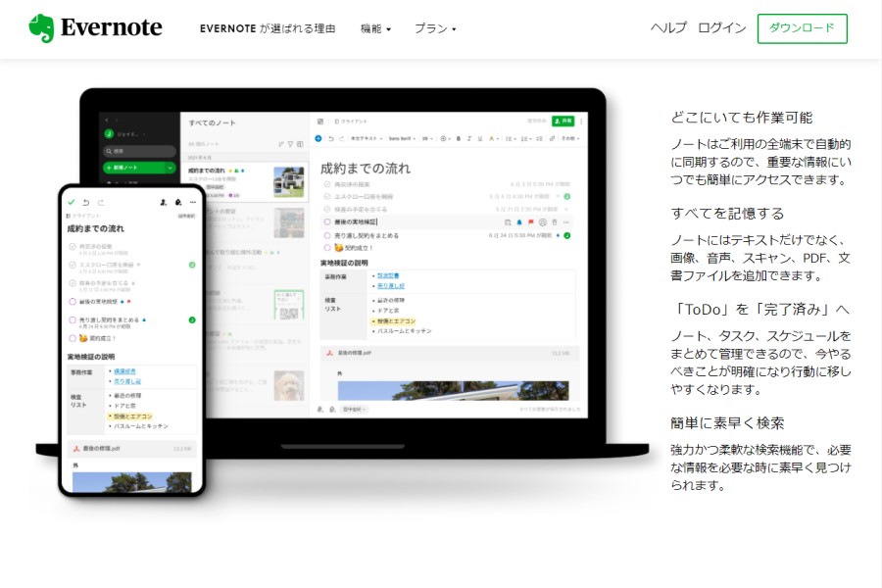Click the insert link icon in the toolbar
The height and width of the screenshot is (588, 882).
pos(552,138)
